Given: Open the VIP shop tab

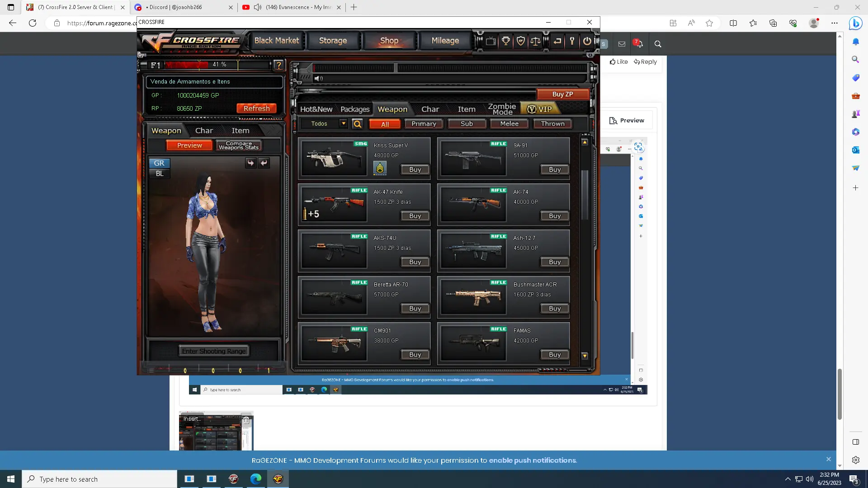Looking at the screenshot, I should point(540,109).
